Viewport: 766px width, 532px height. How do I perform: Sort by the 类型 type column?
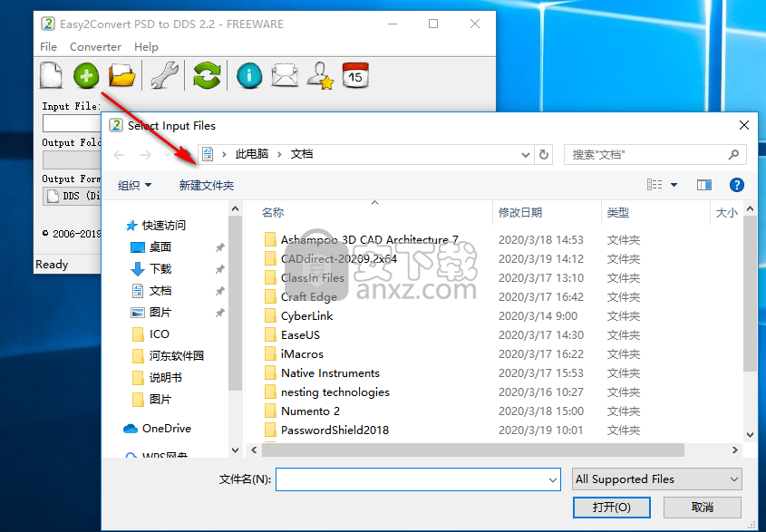(617, 212)
